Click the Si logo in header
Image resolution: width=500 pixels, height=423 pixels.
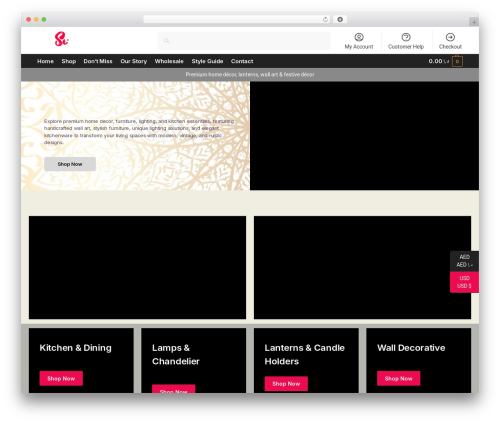(x=61, y=39)
